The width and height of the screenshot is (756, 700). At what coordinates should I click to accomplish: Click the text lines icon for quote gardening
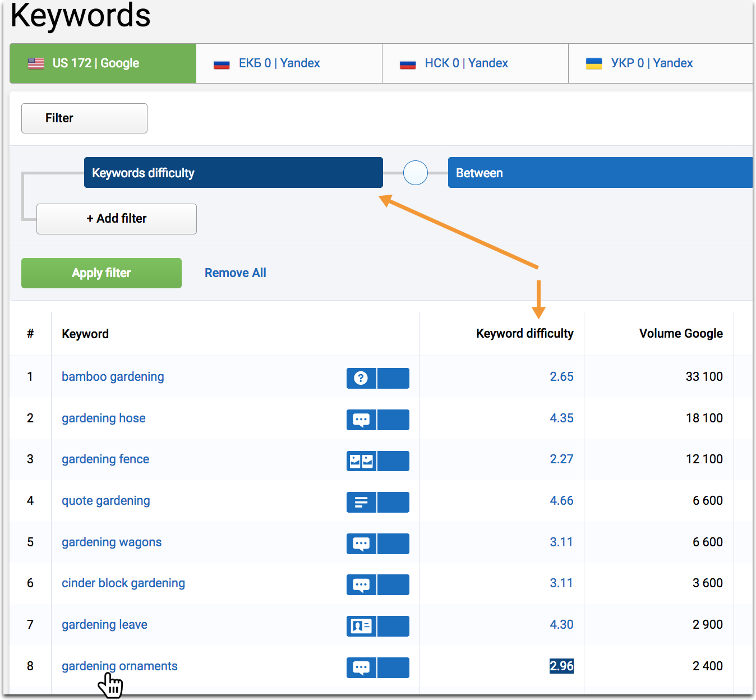click(x=361, y=502)
